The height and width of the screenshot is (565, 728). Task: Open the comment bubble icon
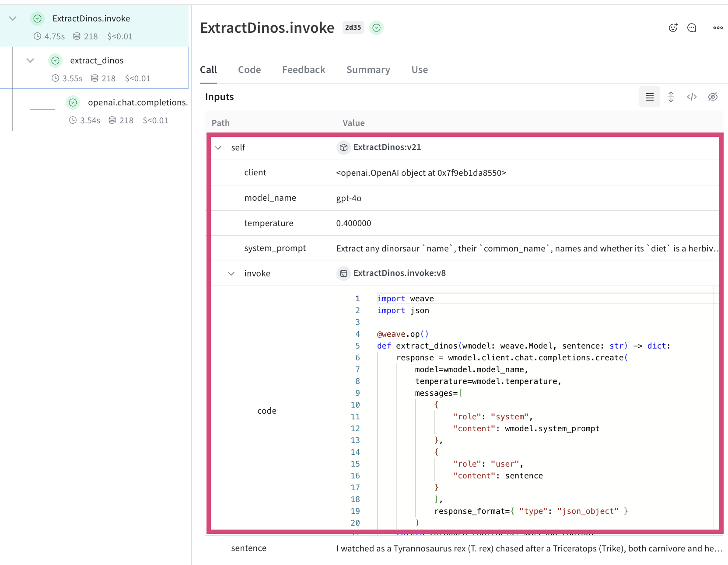click(692, 28)
